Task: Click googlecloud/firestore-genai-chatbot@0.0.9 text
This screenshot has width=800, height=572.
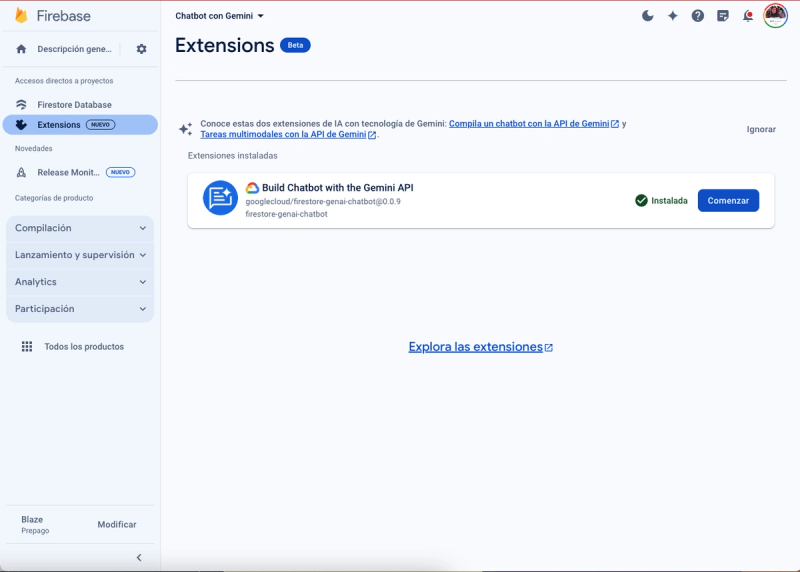Action: tap(323, 202)
